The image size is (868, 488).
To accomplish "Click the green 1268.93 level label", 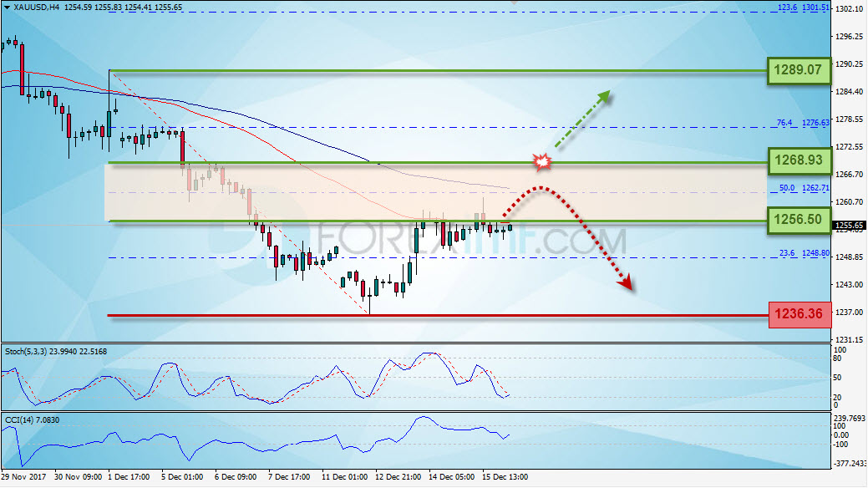I will click(x=799, y=160).
